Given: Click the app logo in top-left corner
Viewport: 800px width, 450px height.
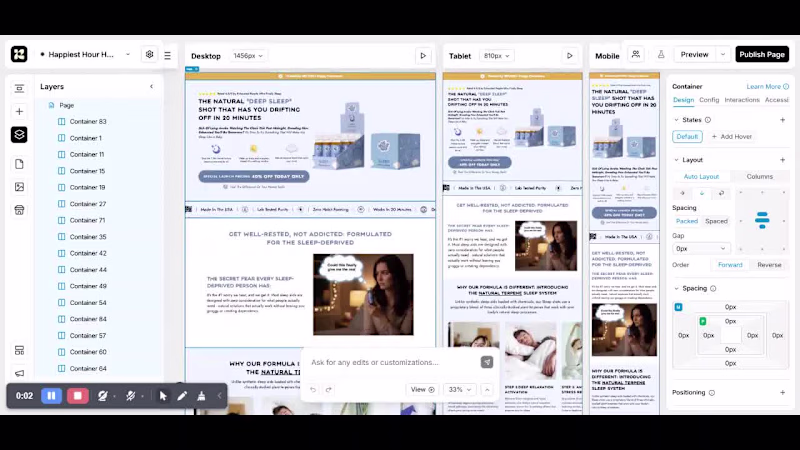Looking at the screenshot, I should point(19,54).
